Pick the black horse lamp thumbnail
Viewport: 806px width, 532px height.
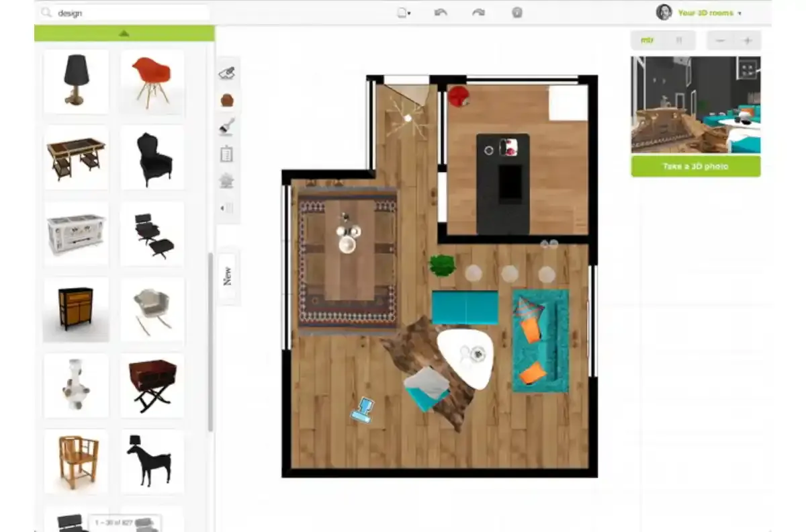[x=152, y=462]
